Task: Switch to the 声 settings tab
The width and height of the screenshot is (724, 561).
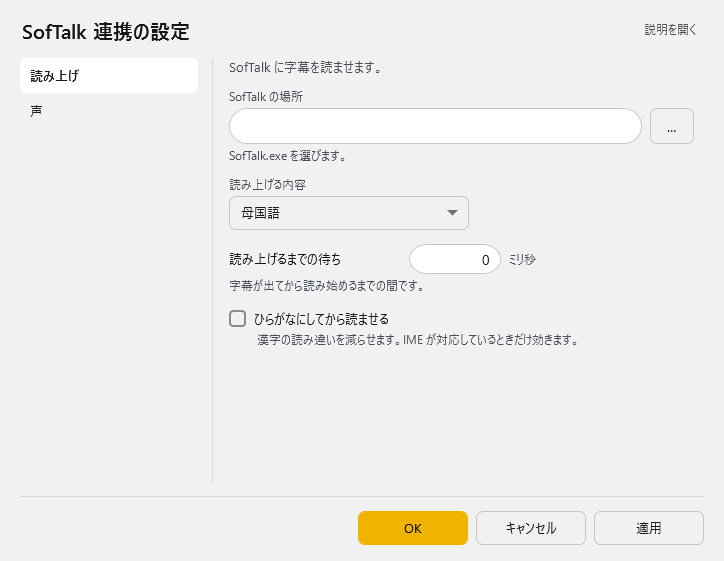Action: (x=109, y=111)
